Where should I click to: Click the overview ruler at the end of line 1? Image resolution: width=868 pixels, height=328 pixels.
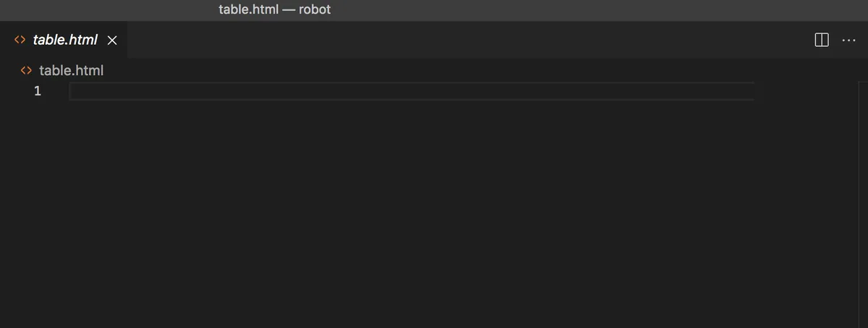[x=862, y=91]
